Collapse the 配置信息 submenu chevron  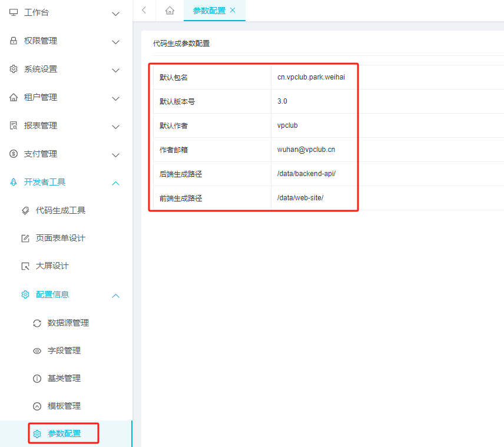point(116,296)
